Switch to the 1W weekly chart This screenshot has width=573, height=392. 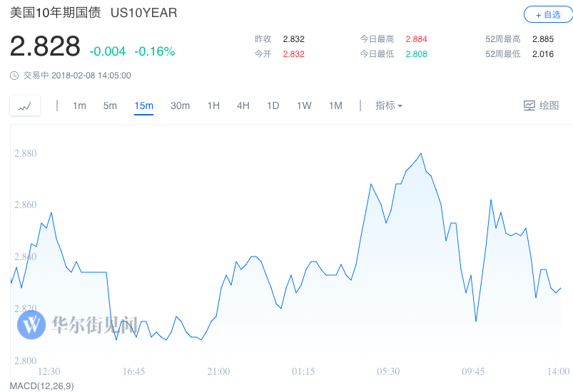point(304,105)
